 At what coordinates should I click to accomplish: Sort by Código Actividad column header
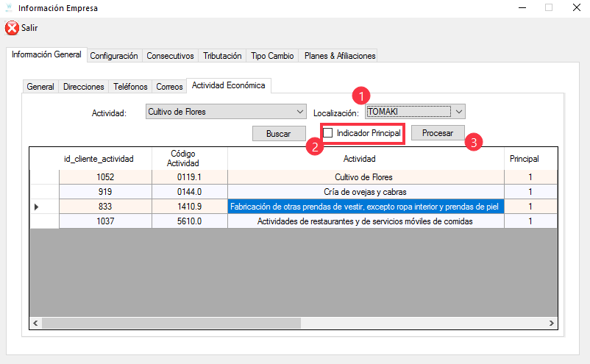click(x=189, y=158)
